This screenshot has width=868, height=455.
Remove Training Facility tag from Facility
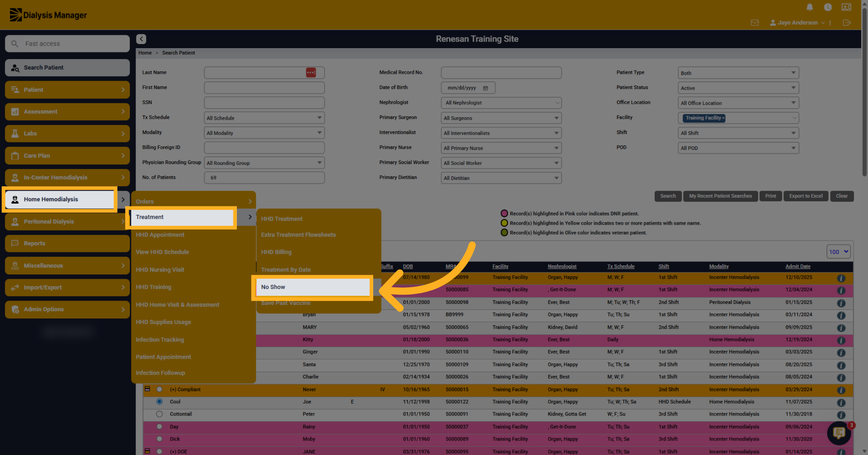pos(723,118)
